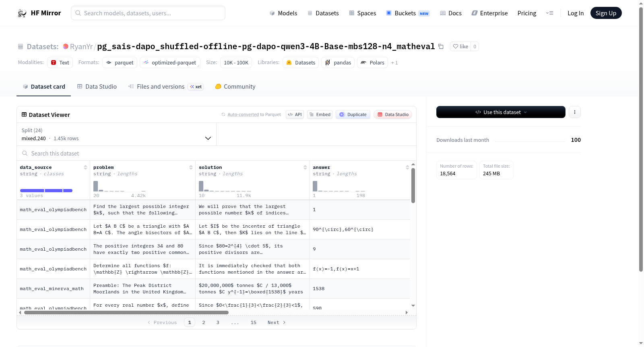
Task: Click the answer cell f(x)=-1,f(x)=x+1
Action: (x=360, y=269)
